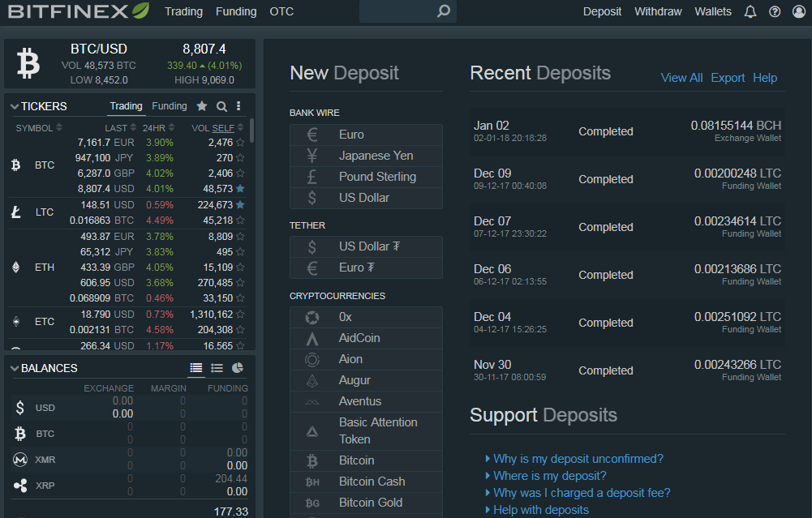Collapse the Balances panel chevron
Screen dimensions: 812x518
pyautogui.click(x=15, y=368)
